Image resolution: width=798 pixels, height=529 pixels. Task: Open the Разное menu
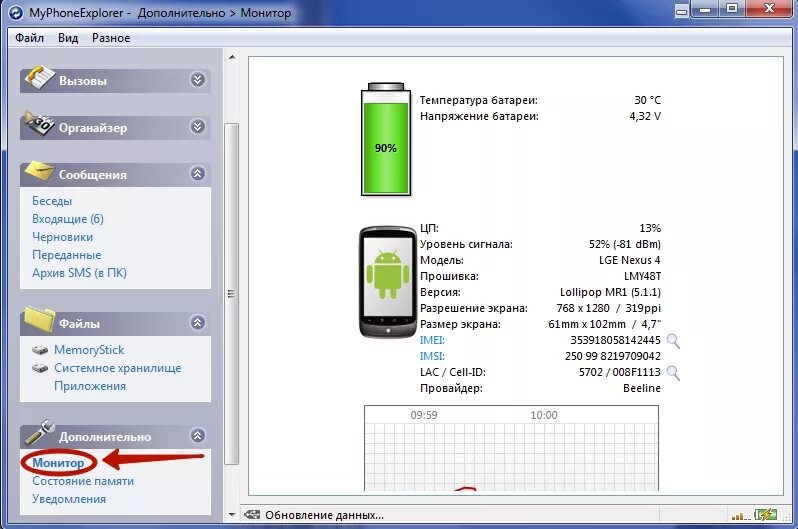(x=111, y=38)
